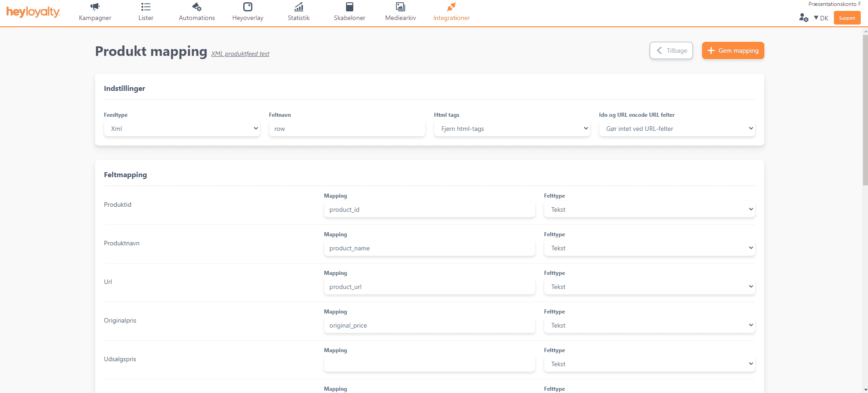Viewport: 868px width, 393px height.
Task: Open the Html tags dropdown
Action: pyautogui.click(x=512, y=129)
